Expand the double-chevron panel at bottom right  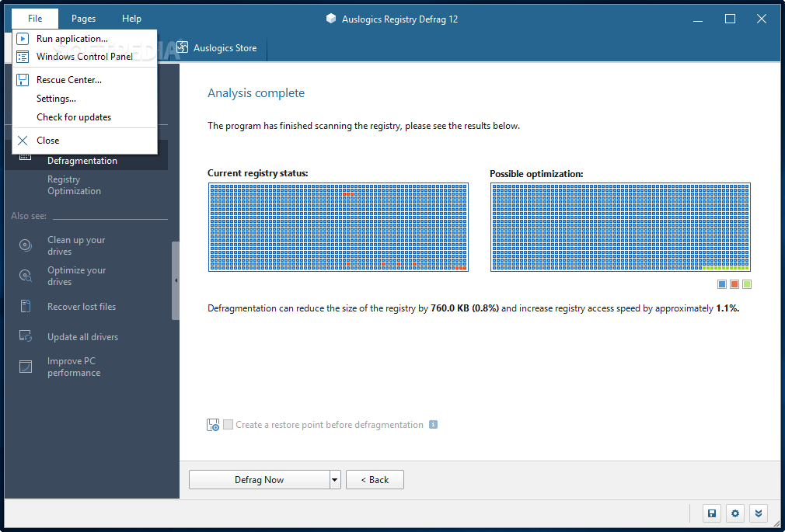(758, 513)
